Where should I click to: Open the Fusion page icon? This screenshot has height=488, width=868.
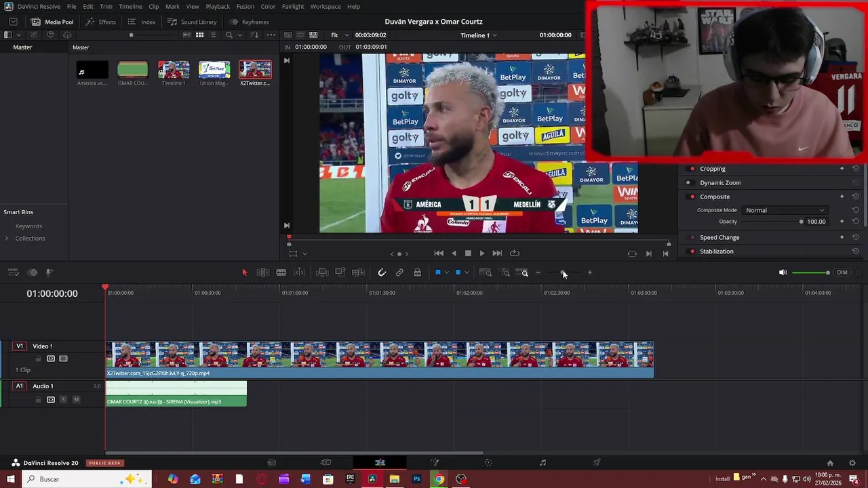435,463
